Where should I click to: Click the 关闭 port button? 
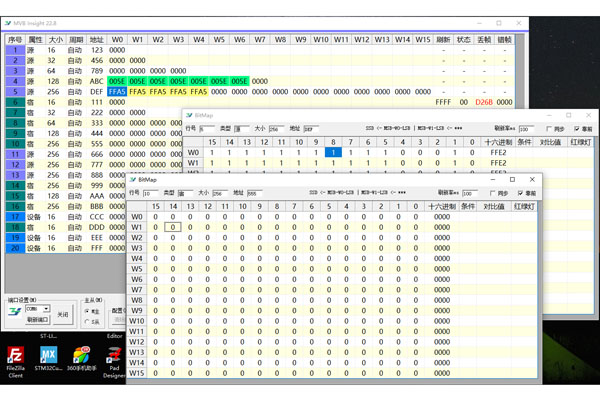tap(63, 315)
